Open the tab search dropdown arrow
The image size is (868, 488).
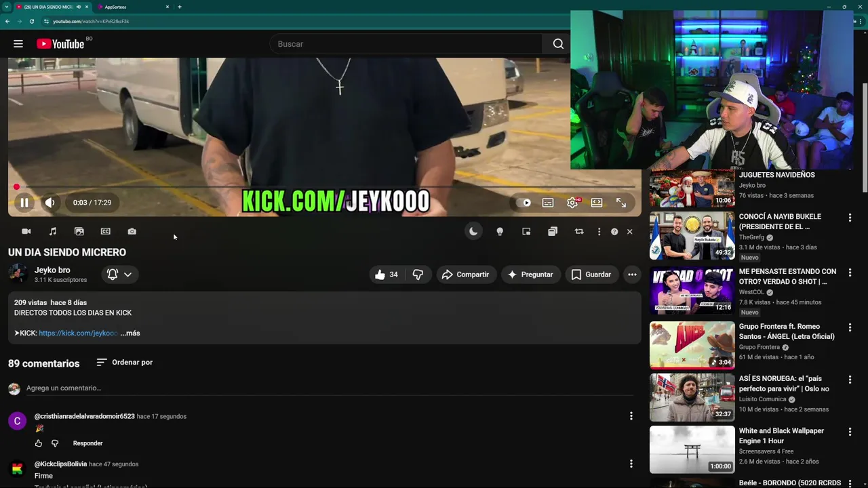tap(6, 7)
